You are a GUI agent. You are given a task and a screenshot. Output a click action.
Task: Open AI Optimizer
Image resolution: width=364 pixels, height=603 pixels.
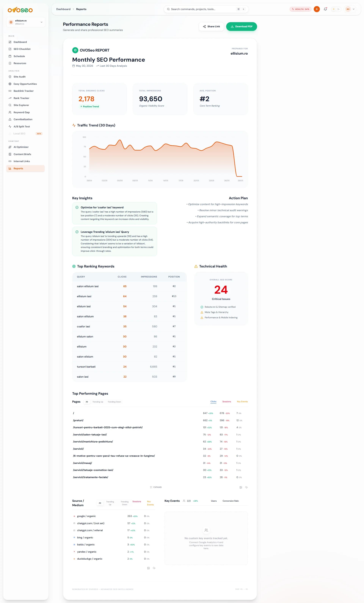click(x=25, y=147)
